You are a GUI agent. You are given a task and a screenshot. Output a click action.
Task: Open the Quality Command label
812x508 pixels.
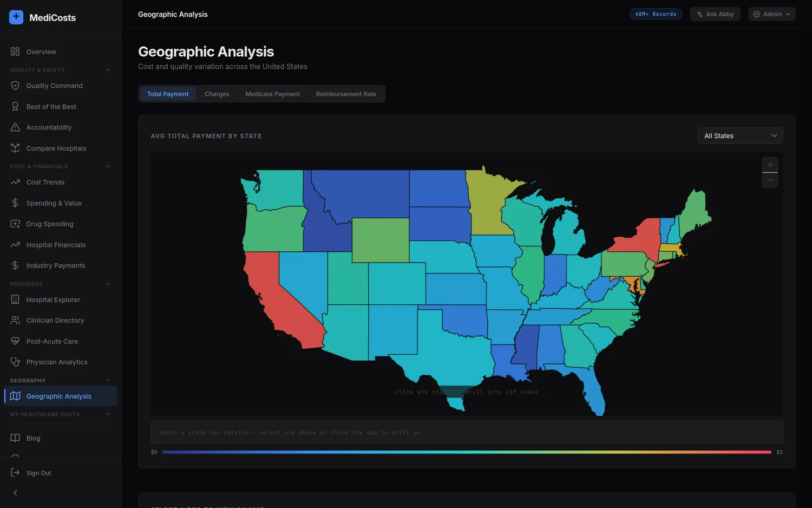click(x=55, y=86)
